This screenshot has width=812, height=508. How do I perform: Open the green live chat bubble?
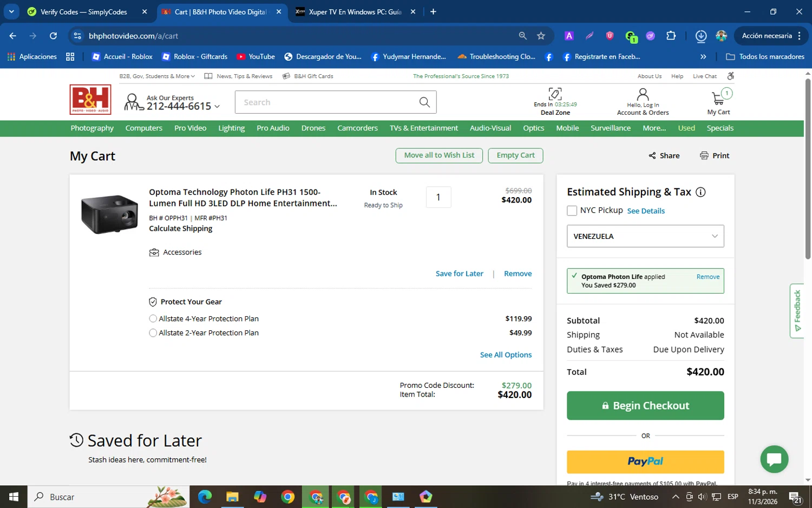click(774, 459)
